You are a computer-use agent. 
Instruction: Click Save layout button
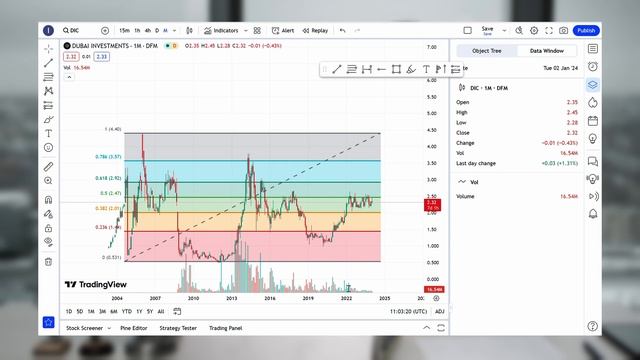pyautogui.click(x=487, y=31)
